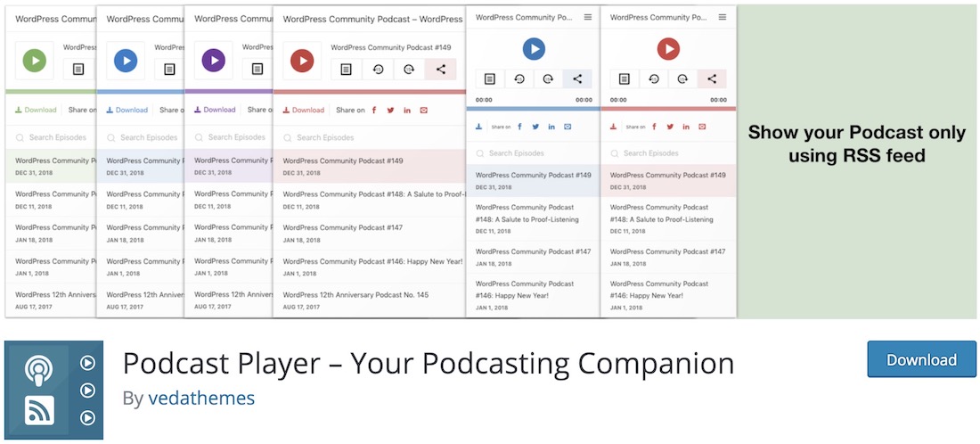Open the episode text icon in the green player
980x444 pixels.
[x=78, y=70]
